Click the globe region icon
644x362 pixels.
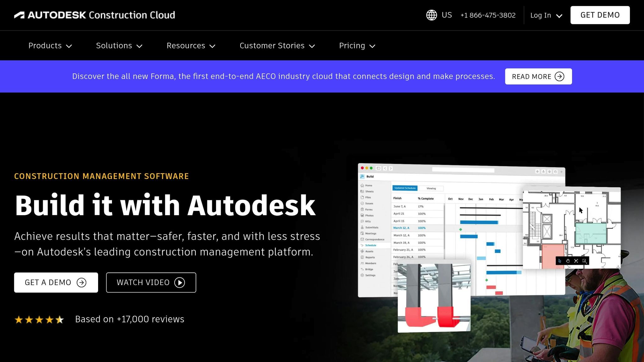(x=431, y=15)
